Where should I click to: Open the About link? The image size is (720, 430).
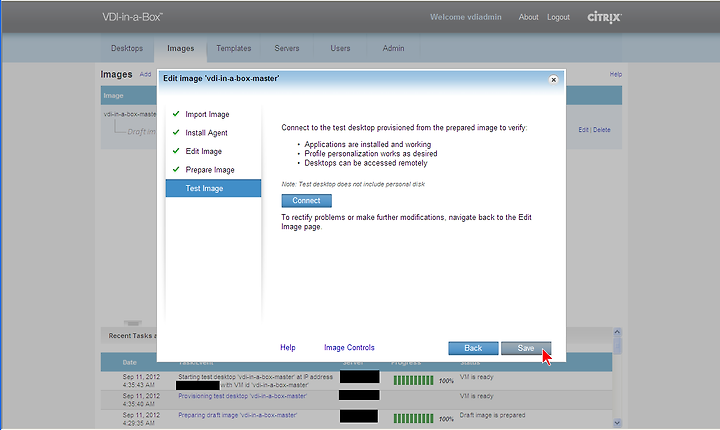529,17
